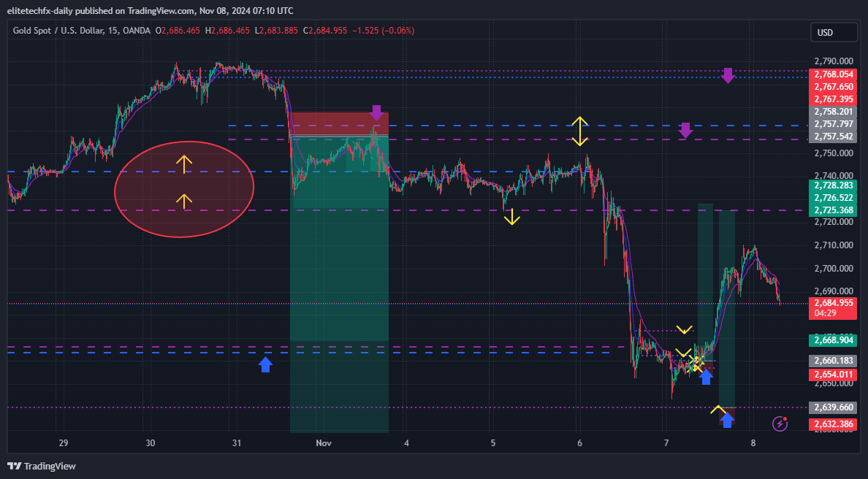This screenshot has width=868, height=479.
Task: Click the current price label 2,684.955 on axis
Action: (x=833, y=303)
